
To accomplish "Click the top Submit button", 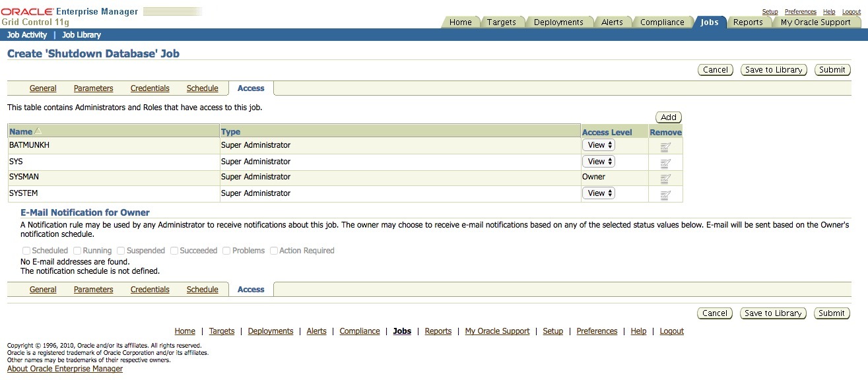I will (x=832, y=70).
